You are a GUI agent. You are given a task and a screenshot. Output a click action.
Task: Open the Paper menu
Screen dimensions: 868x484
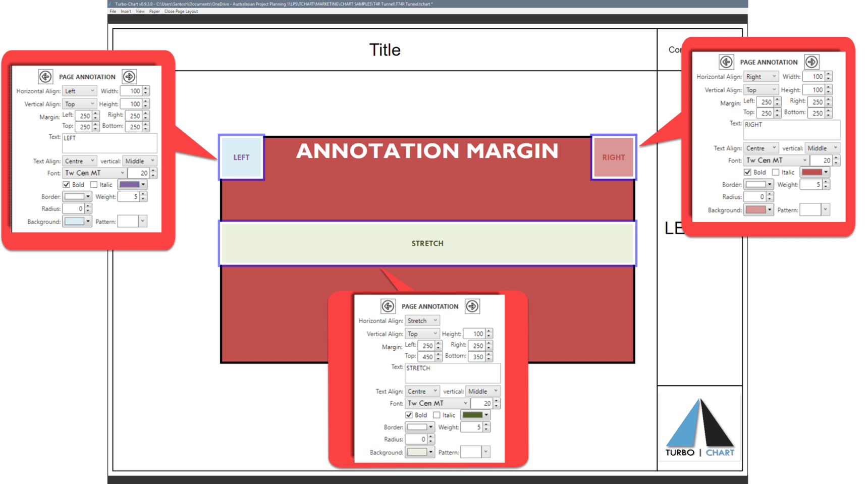tap(154, 11)
